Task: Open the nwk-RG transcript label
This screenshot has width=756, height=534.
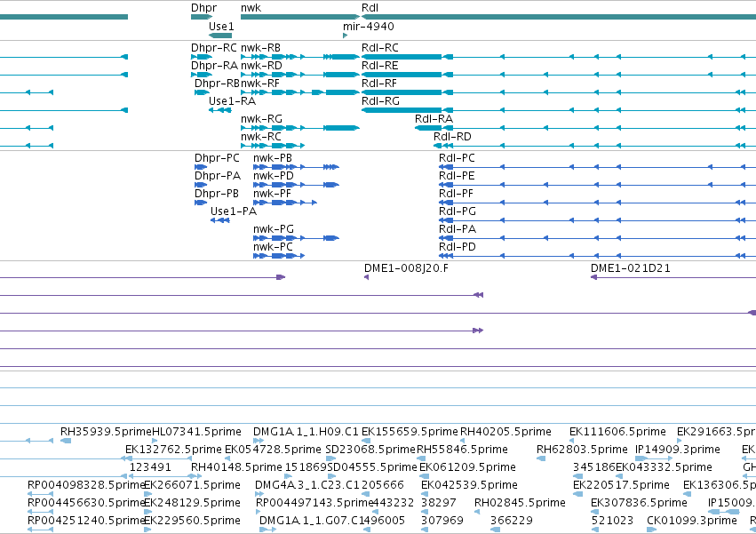Action: pos(261,119)
